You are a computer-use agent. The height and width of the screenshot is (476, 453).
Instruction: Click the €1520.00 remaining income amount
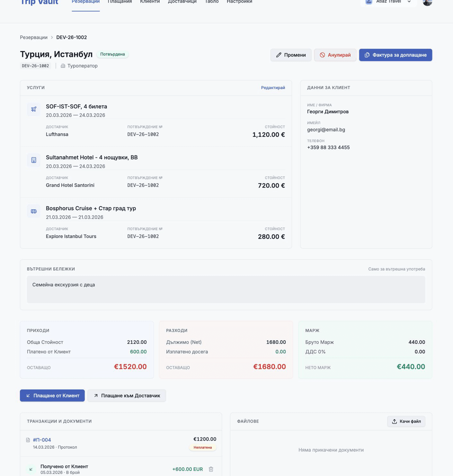(130, 367)
